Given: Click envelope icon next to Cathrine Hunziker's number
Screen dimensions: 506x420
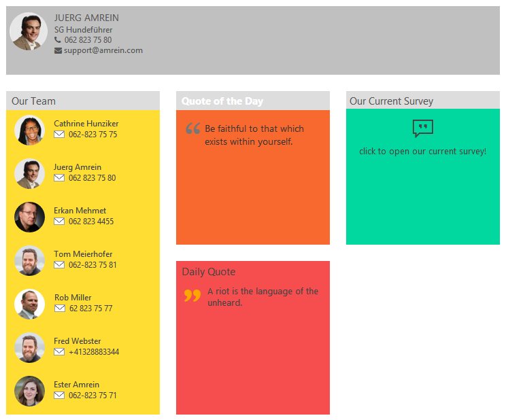Looking at the screenshot, I should pos(59,135).
